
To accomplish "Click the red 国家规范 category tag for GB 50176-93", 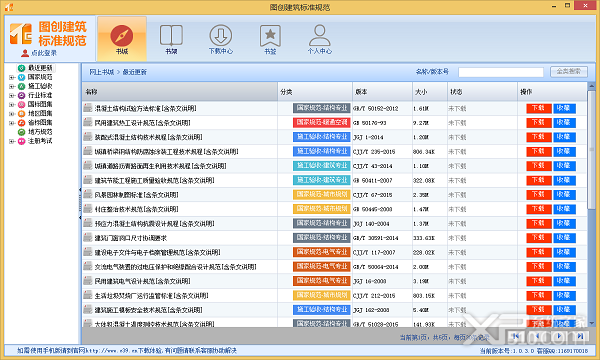I will coord(322,122).
